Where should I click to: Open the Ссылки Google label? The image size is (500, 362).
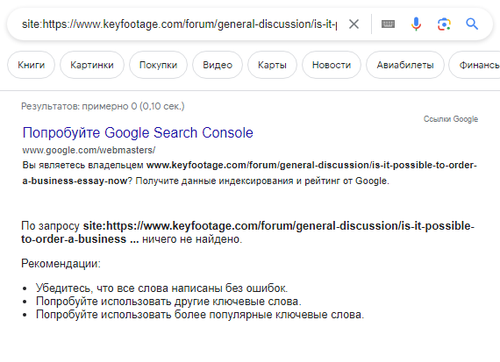click(x=451, y=119)
